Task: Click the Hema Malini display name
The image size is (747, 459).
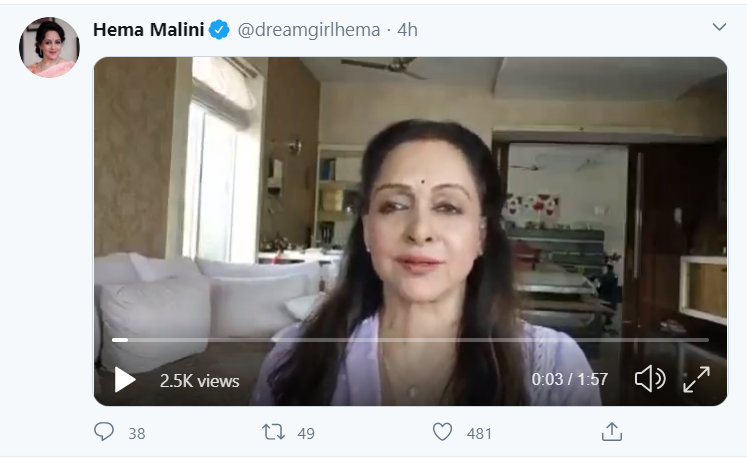Action: (149, 30)
